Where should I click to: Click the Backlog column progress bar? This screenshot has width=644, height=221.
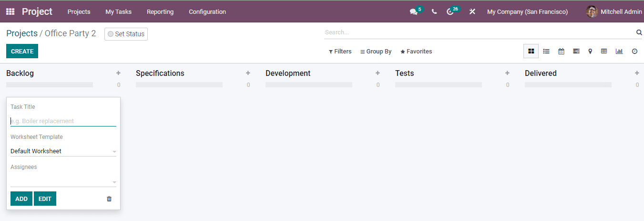[50, 84]
